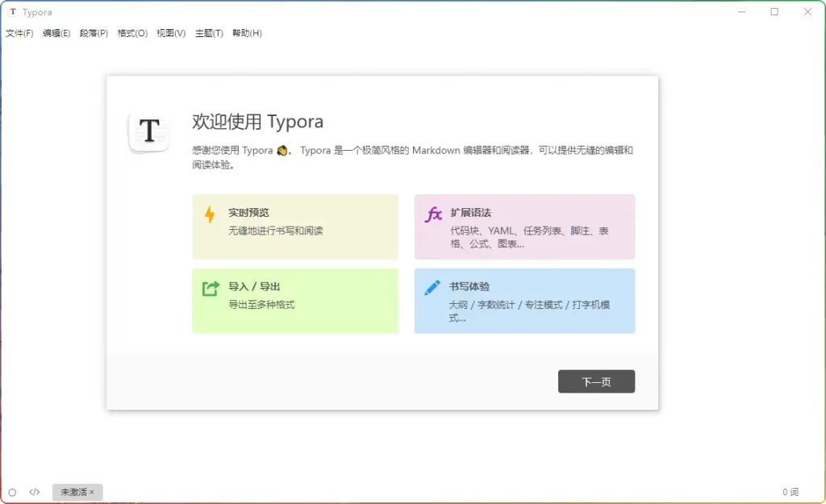Maximize the Typora window
The image size is (826, 504).
pos(774,12)
